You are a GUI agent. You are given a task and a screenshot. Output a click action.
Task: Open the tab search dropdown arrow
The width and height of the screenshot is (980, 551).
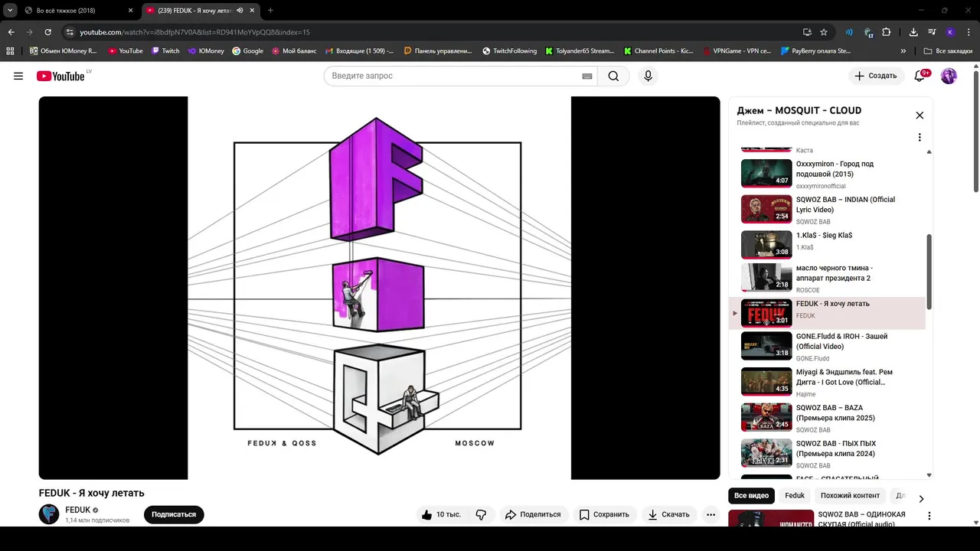(x=10, y=11)
